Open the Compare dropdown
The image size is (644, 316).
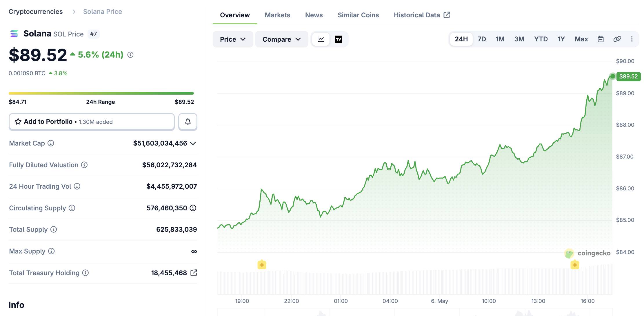click(x=281, y=39)
